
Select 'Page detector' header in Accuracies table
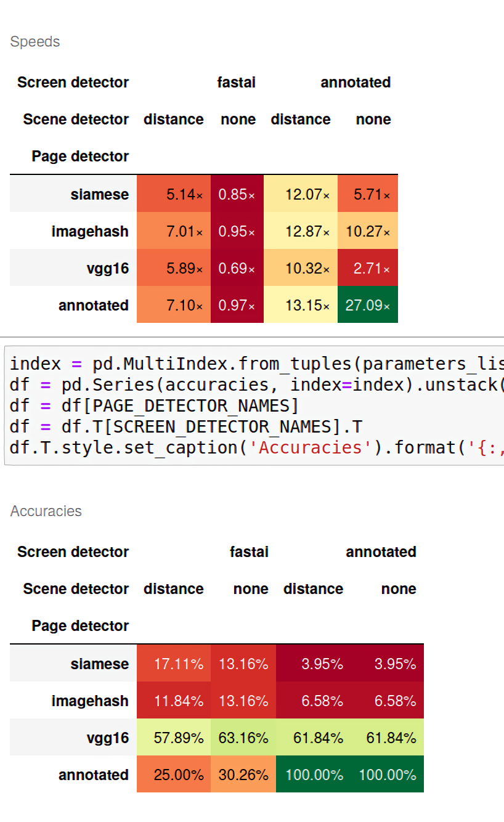pyautogui.click(x=81, y=626)
